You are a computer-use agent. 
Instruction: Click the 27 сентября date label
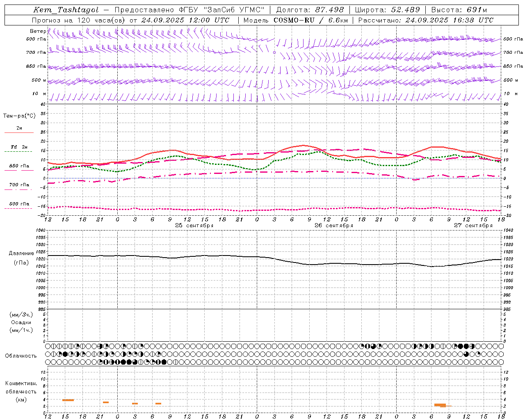[x=473, y=226]
